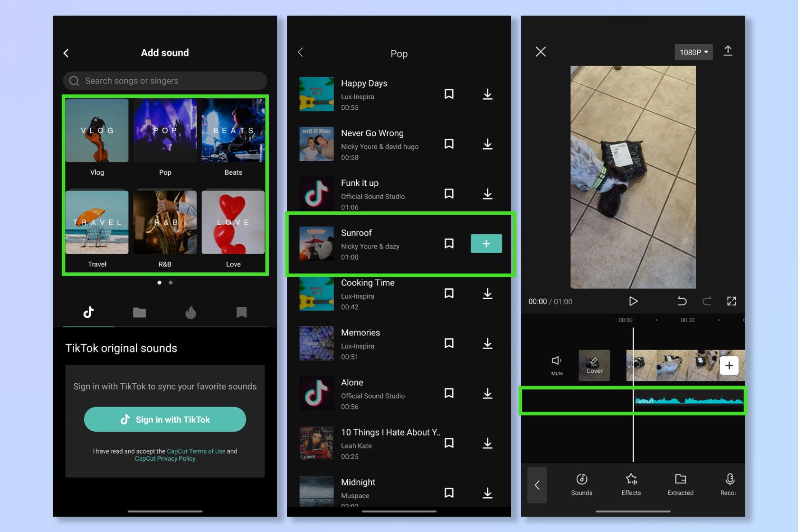Mute the clip audio

[557, 365]
